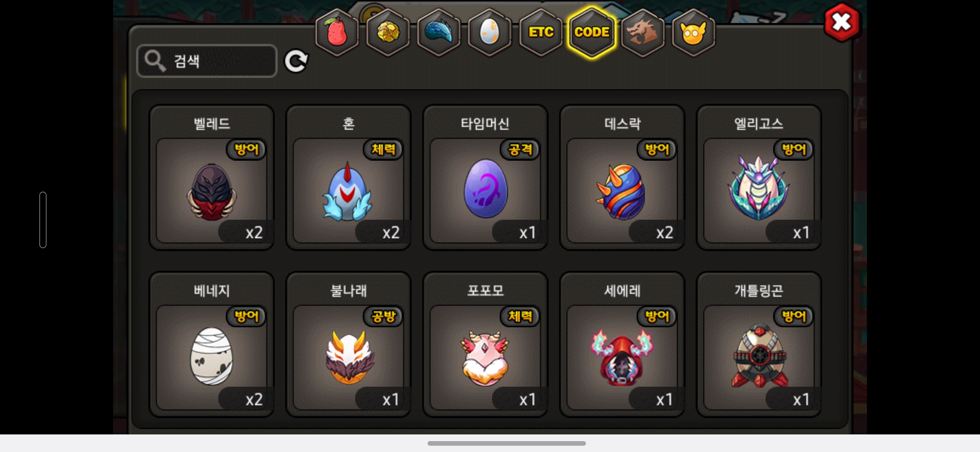Pick the 데스락 spiked egg
The height and width of the screenshot is (452, 980).
[x=622, y=177]
